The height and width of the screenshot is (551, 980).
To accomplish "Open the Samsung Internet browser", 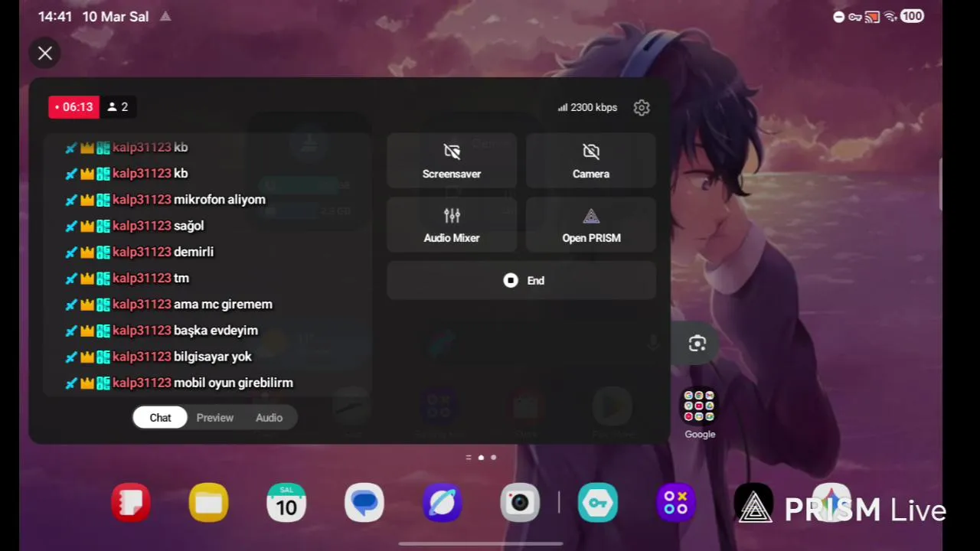I will pos(442,503).
